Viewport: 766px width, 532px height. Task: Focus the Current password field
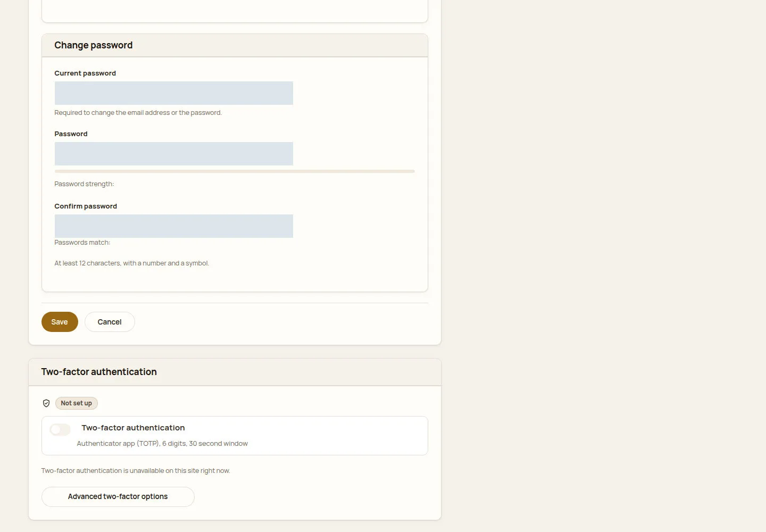click(174, 93)
